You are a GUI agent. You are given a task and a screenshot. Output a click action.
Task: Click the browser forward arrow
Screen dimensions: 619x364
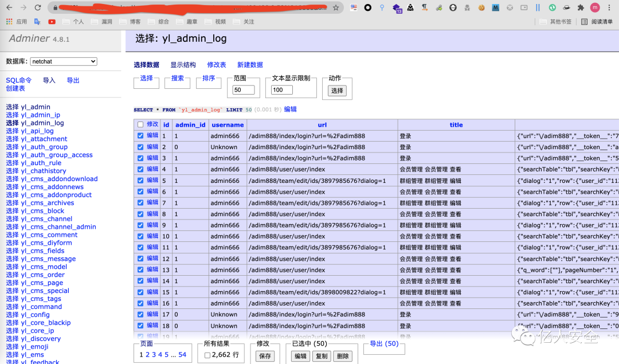23,7
